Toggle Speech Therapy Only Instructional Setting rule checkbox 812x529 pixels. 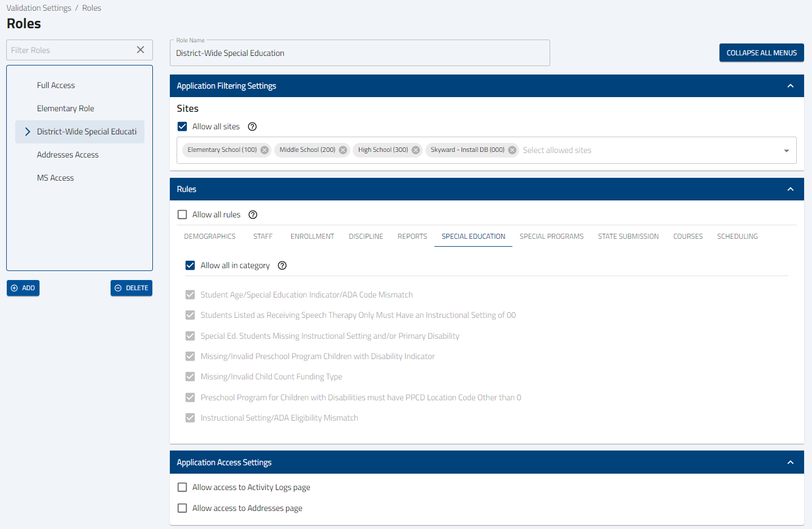click(x=190, y=315)
